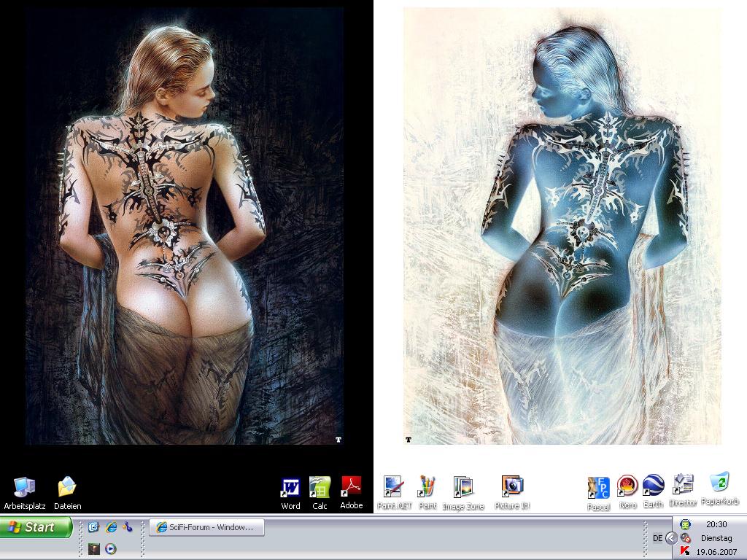This screenshot has width=747, height=560.
Task: Expand hidden system tray icons arrow
Action: click(671, 538)
